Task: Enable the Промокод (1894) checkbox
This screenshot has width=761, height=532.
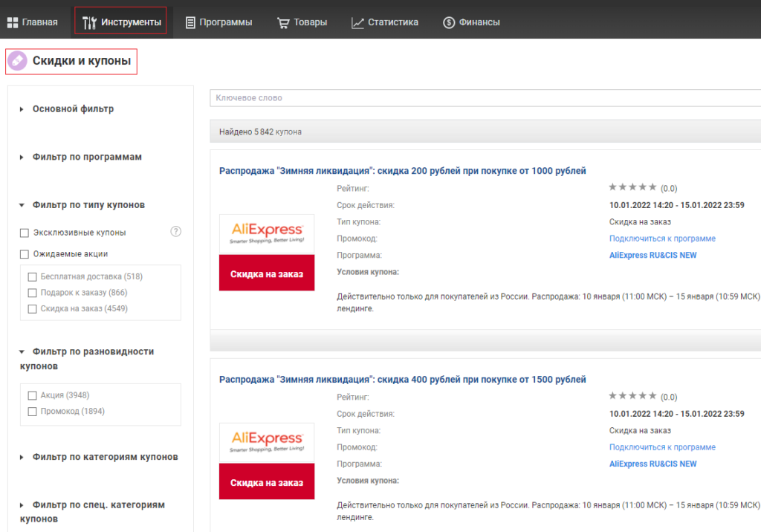Action: pyautogui.click(x=33, y=412)
